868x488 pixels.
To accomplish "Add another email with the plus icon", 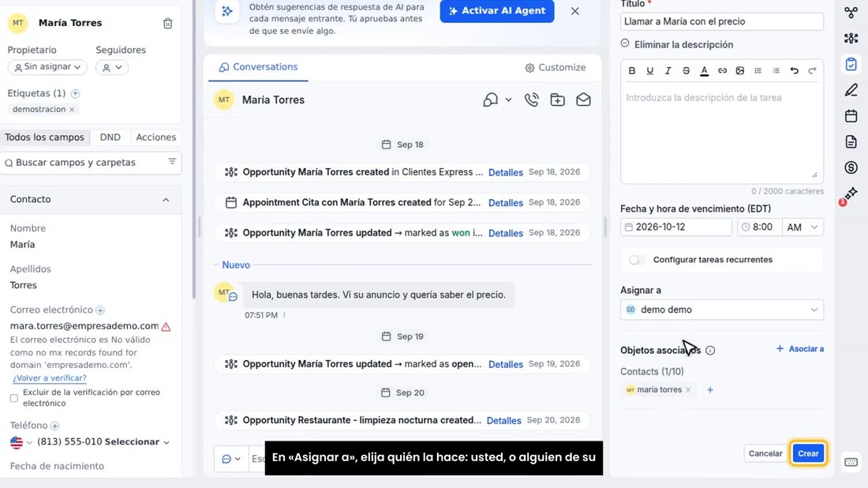I will [99, 310].
